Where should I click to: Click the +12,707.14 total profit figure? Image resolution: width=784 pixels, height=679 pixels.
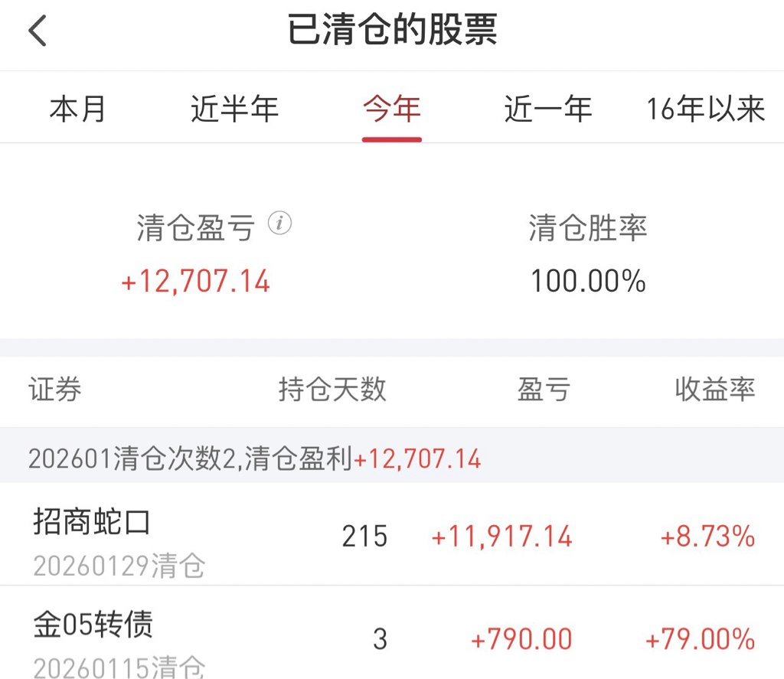pyautogui.click(x=195, y=281)
